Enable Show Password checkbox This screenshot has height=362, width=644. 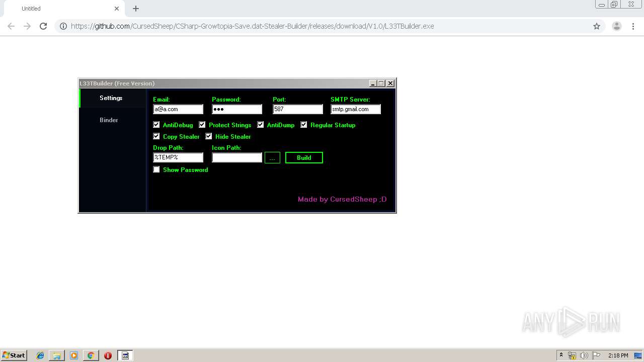tap(156, 169)
